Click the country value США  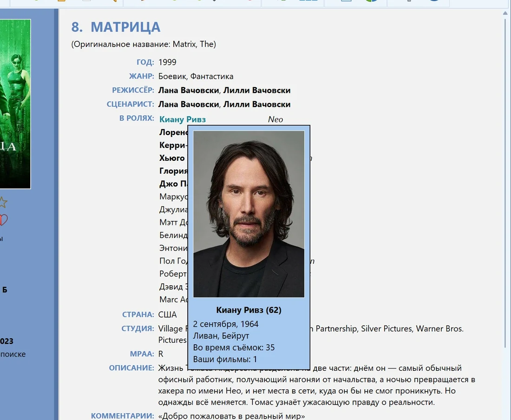pyautogui.click(x=168, y=315)
